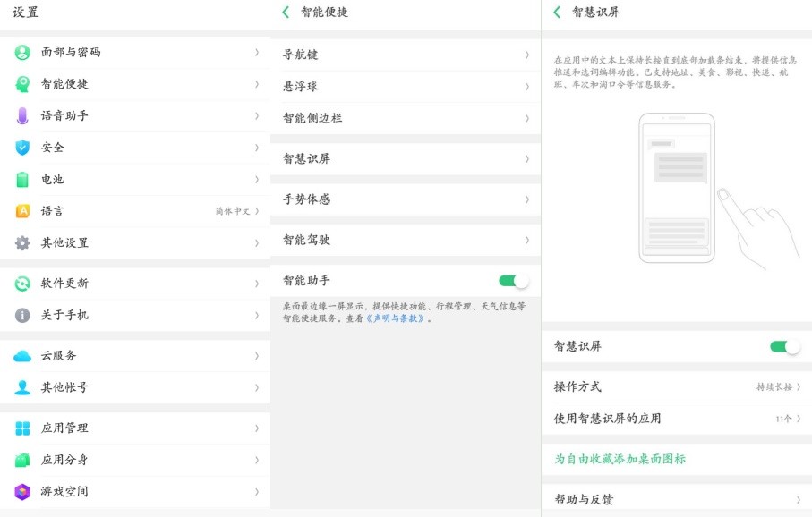This screenshot has width=812, height=517.
Task: Turn off the 智慧识屏 switch
Action: (x=785, y=346)
